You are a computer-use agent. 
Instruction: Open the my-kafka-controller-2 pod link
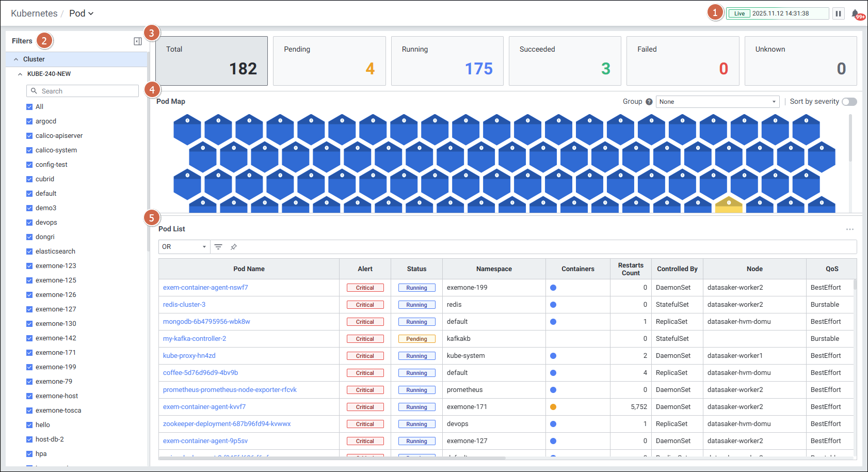coord(195,339)
